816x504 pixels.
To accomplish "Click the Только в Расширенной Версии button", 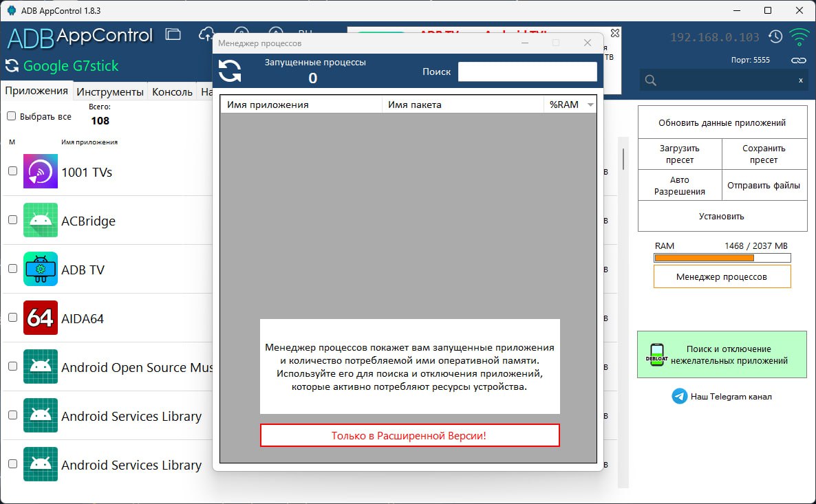I will pyautogui.click(x=409, y=435).
